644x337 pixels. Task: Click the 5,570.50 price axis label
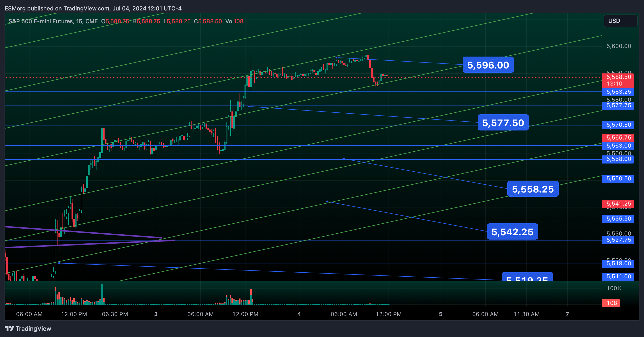tap(618, 125)
